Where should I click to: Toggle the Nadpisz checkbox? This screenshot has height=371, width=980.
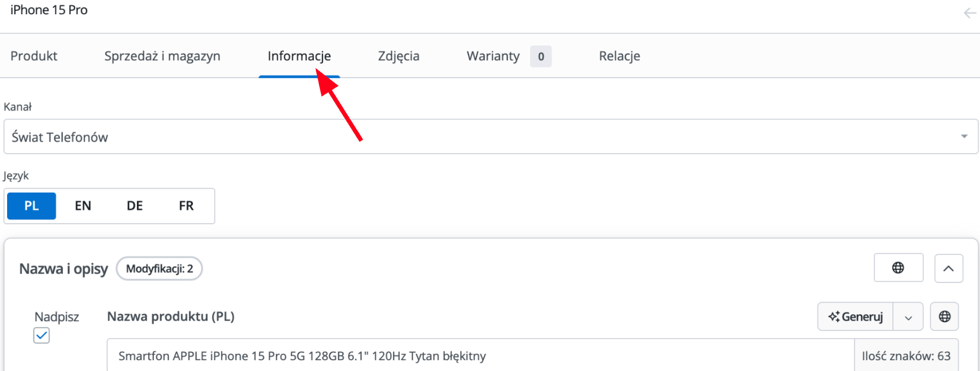(42, 335)
